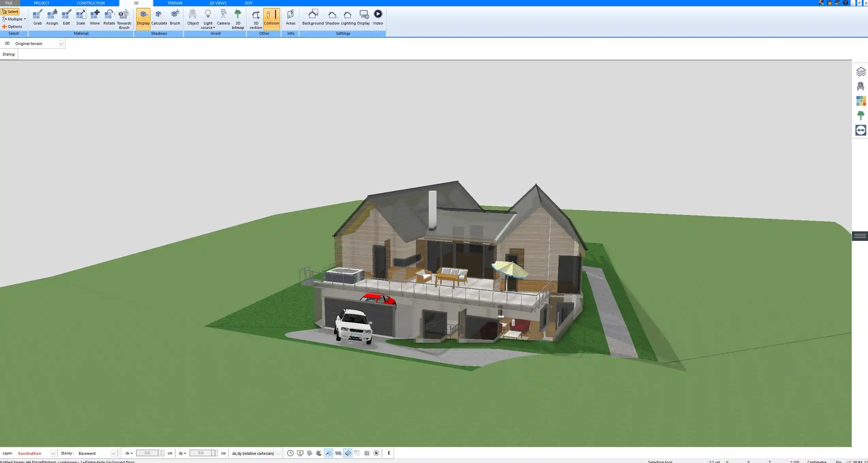Open the CONSTRUCTION ribbon tab
The width and height of the screenshot is (868, 463).
[x=91, y=3]
